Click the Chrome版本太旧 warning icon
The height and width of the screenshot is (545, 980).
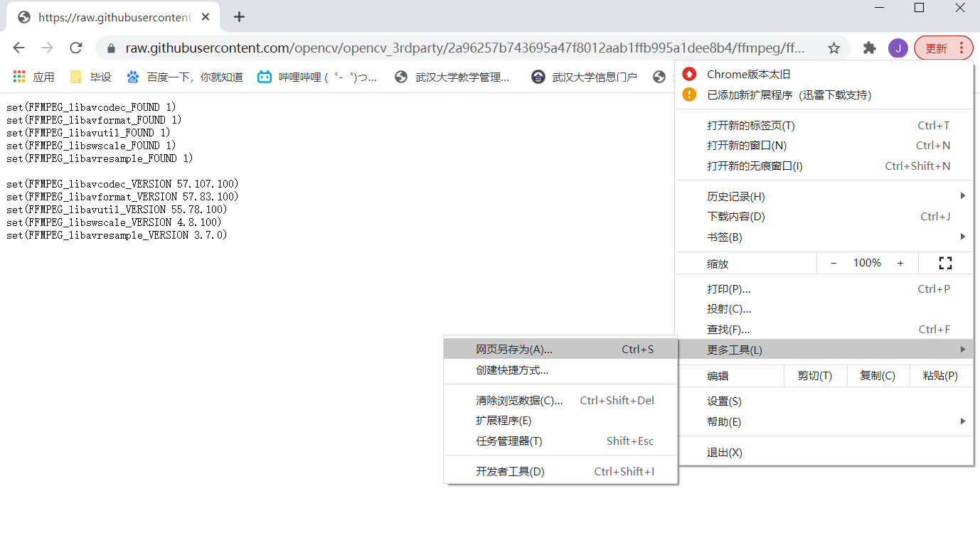(688, 73)
